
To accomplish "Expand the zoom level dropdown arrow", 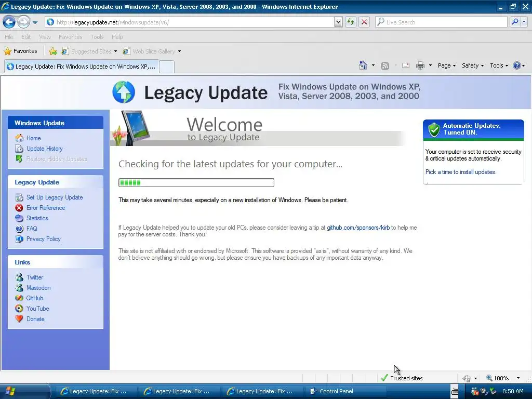I will coord(518,378).
